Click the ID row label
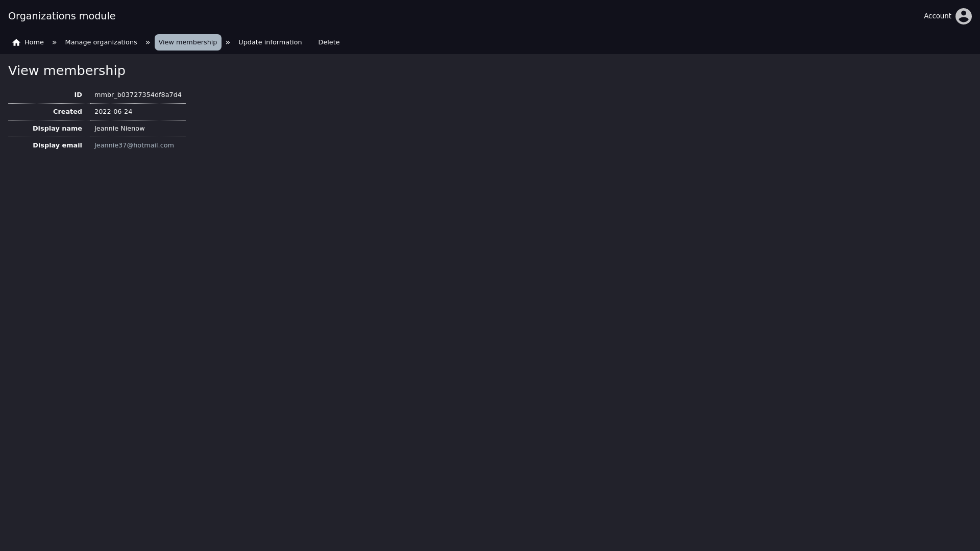 coord(78,95)
